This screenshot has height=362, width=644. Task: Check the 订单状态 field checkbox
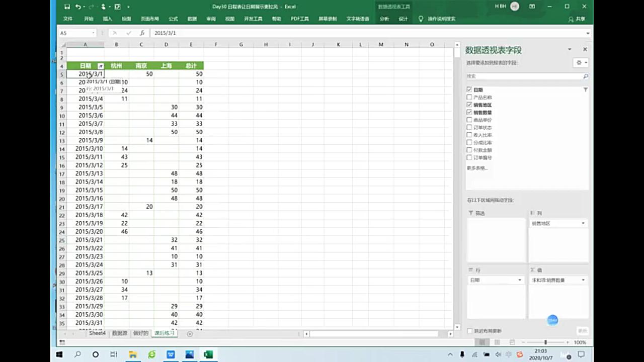(x=469, y=127)
